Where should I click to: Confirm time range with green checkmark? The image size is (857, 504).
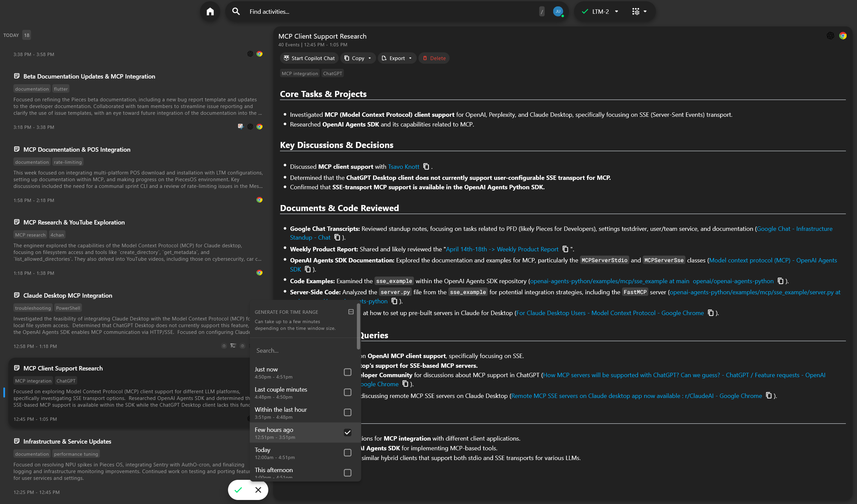238,490
